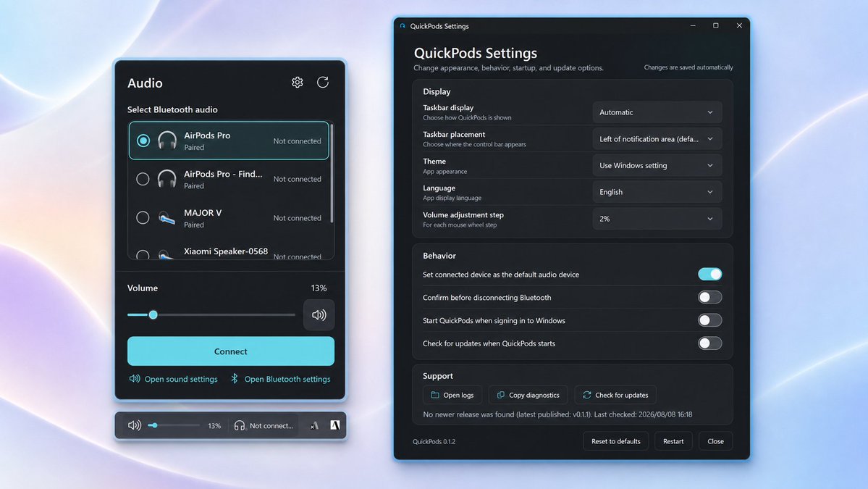Click the MAJOR V device name
This screenshot has height=489, width=868.
tap(203, 213)
